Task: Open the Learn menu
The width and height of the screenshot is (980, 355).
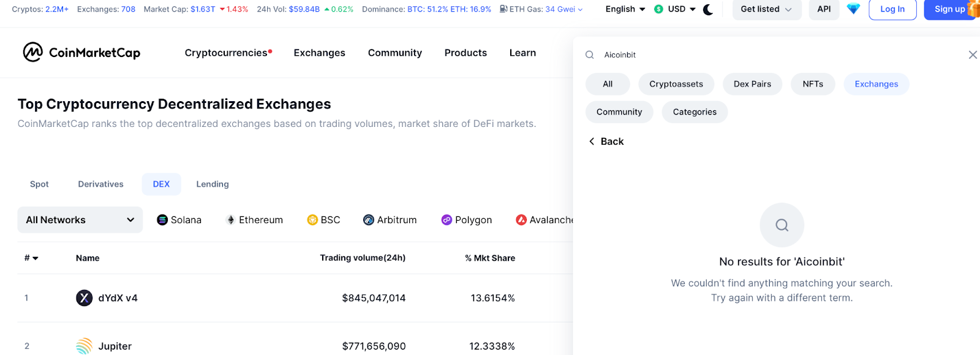Action: [522, 53]
